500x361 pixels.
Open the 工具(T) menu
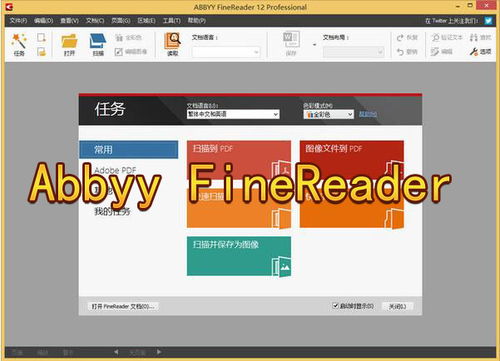tap(172, 21)
